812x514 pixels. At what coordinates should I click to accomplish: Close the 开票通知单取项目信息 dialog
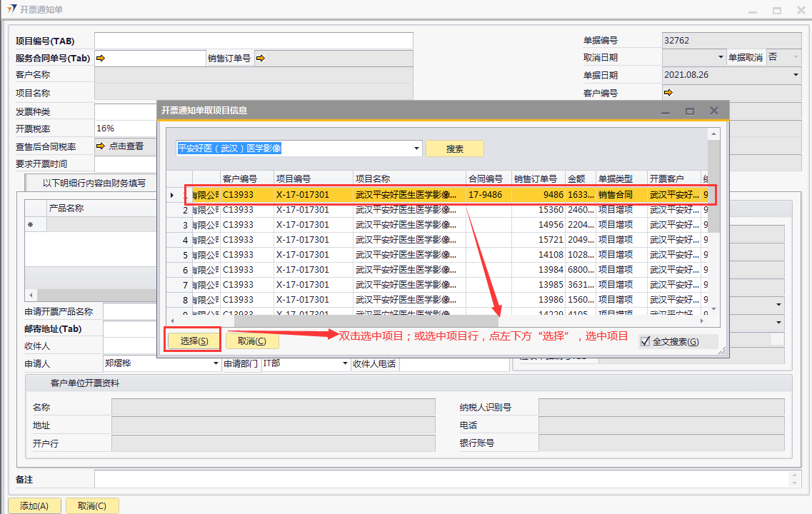713,111
